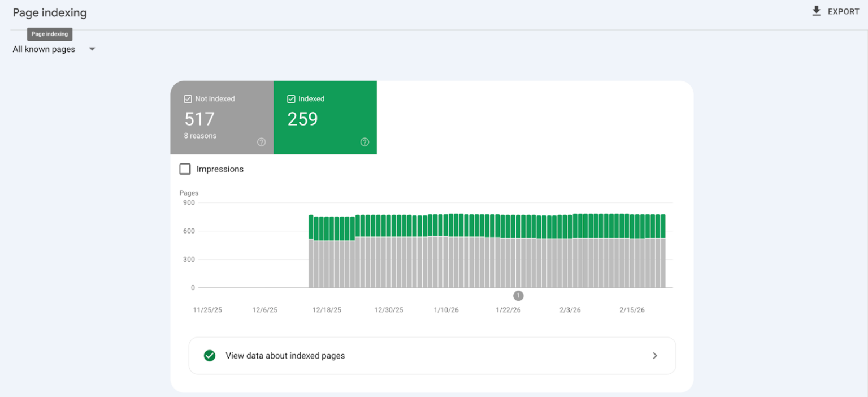Click the 2/15/26 date label on the chart axis
The width and height of the screenshot is (868, 397).
(x=631, y=309)
